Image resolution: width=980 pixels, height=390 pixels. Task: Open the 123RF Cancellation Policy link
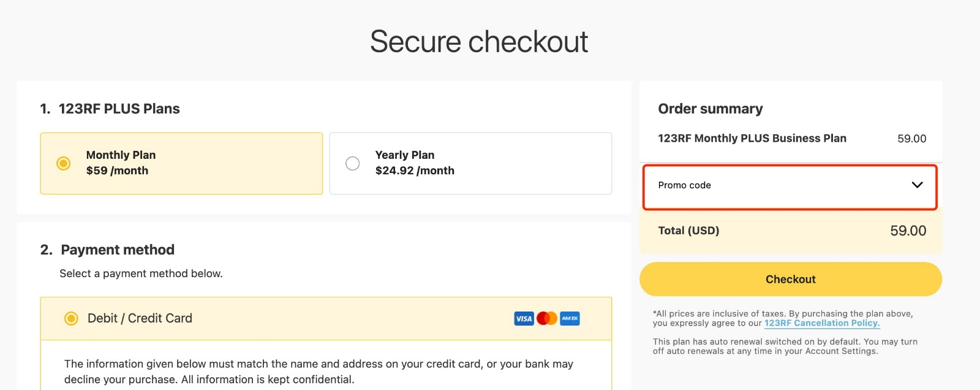(821, 323)
